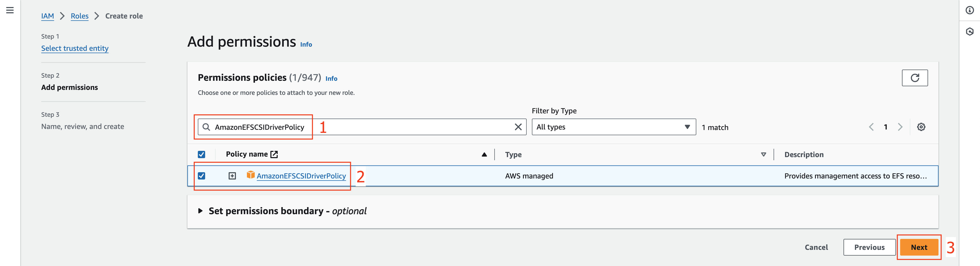Image resolution: width=980 pixels, height=266 pixels.
Task: Expand Set permissions boundary section
Action: [200, 211]
